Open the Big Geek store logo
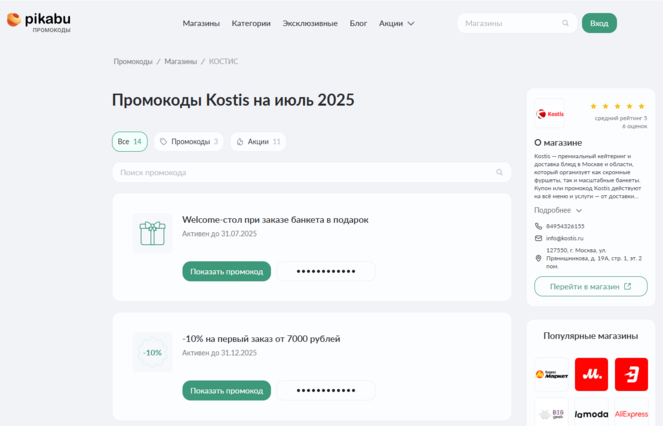663x426 pixels. 551,413
